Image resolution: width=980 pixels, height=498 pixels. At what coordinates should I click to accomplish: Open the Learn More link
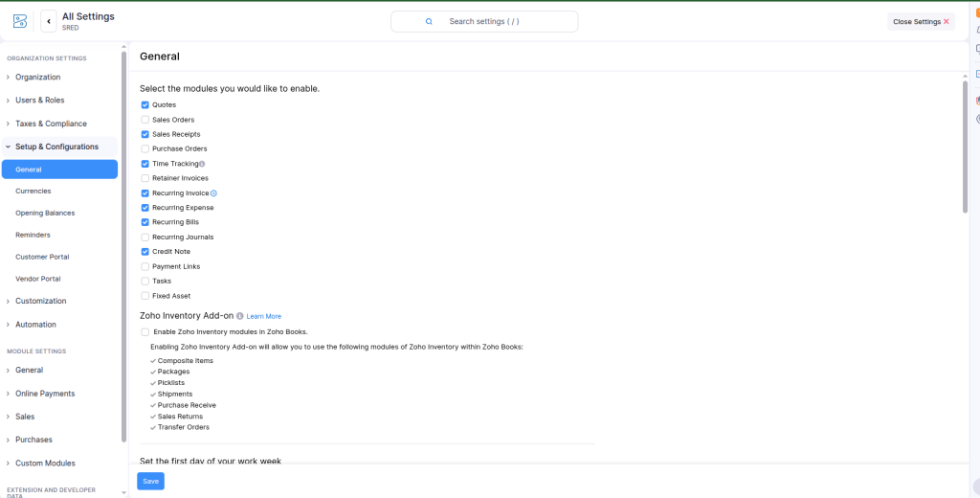click(x=264, y=317)
